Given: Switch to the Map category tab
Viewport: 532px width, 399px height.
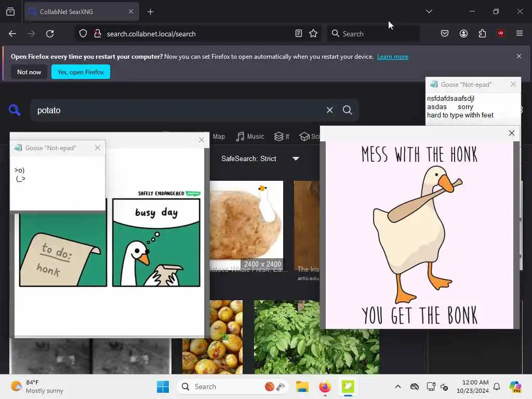Looking at the screenshot, I should (x=219, y=137).
